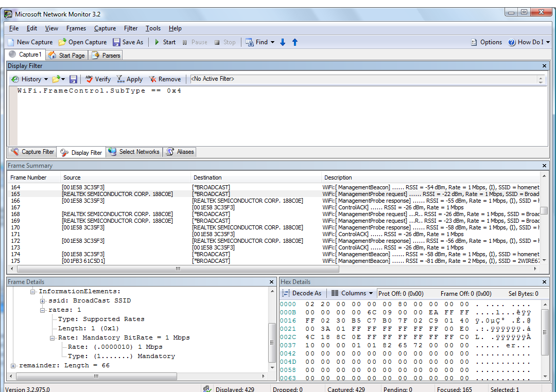
Task: Switch to the Capture1 tab
Action: coord(26,55)
